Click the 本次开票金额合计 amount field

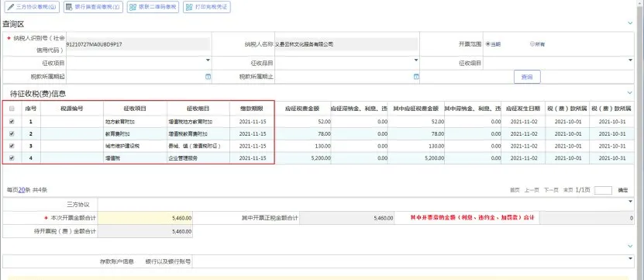click(145, 218)
